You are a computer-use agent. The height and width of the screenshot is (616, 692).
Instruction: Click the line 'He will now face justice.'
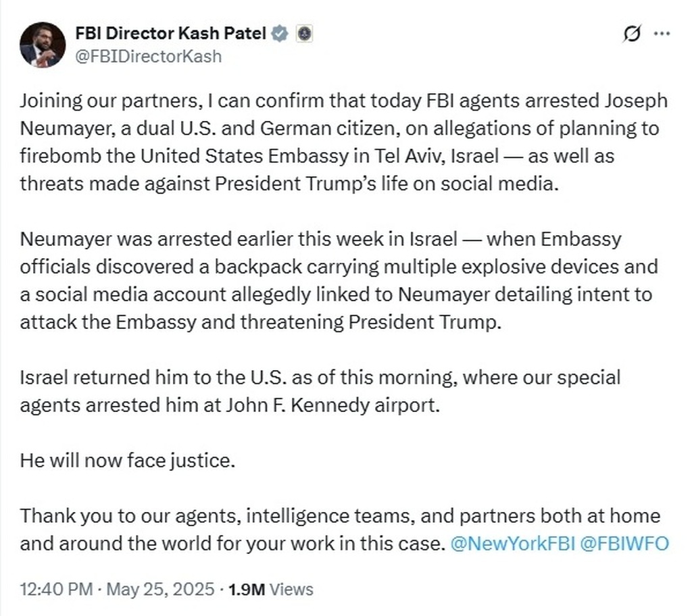point(127,460)
